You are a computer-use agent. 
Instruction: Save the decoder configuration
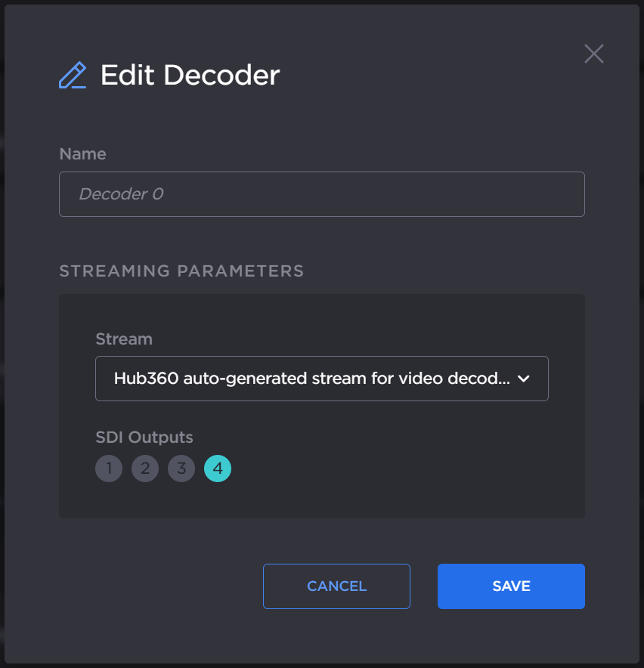tap(511, 586)
